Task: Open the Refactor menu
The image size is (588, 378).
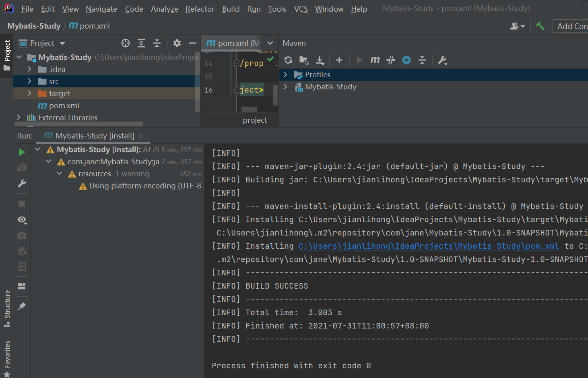Action: [200, 9]
